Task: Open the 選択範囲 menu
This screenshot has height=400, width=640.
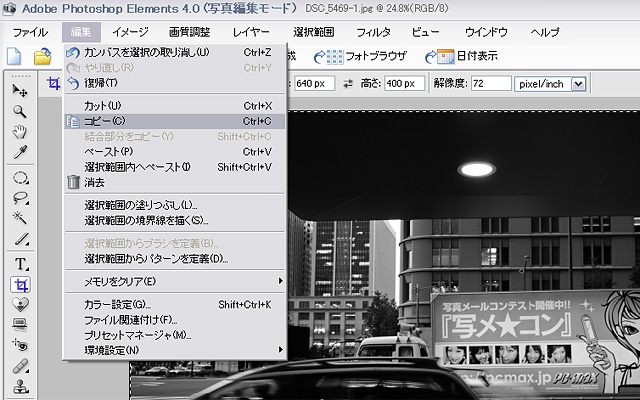Action: [313, 32]
